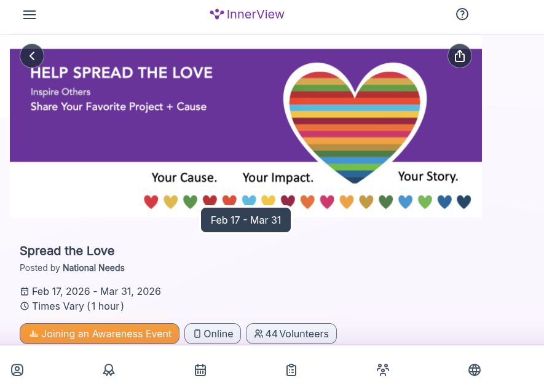Click the Feb 17 - Mar 31 date badge

[246, 220]
